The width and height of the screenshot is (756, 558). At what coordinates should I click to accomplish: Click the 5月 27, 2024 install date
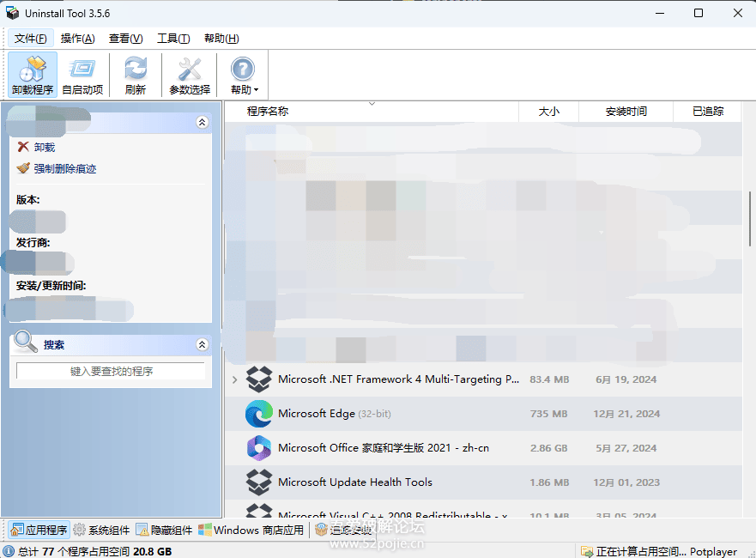pos(626,448)
